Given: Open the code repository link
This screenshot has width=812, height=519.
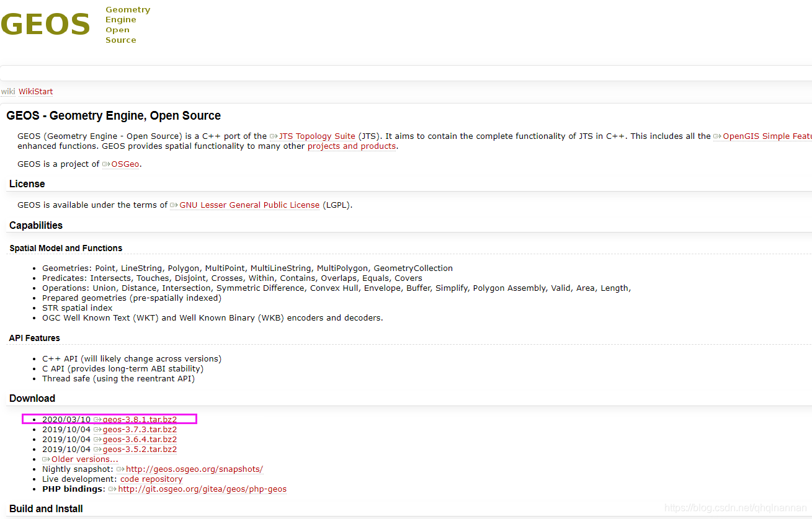Looking at the screenshot, I should (151, 479).
